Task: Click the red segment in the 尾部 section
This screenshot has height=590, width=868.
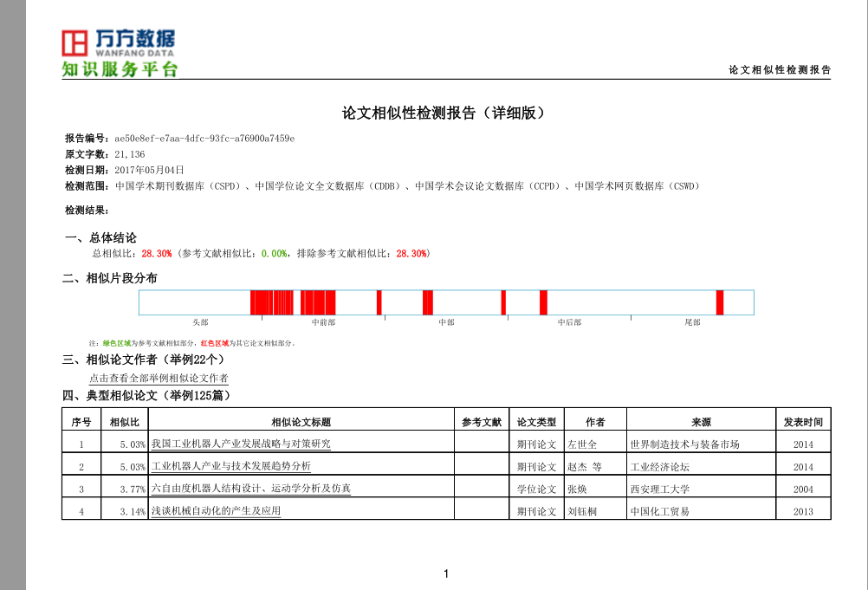Action: click(720, 302)
